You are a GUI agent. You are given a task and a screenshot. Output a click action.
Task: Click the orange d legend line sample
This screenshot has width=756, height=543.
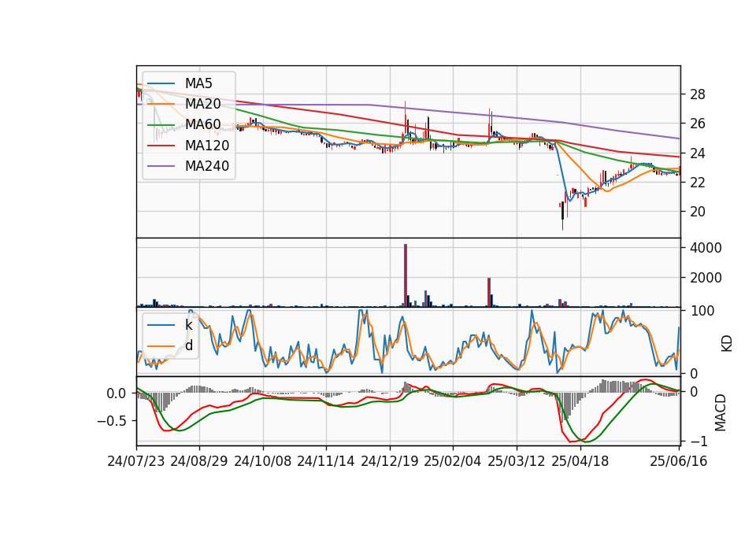coord(161,346)
